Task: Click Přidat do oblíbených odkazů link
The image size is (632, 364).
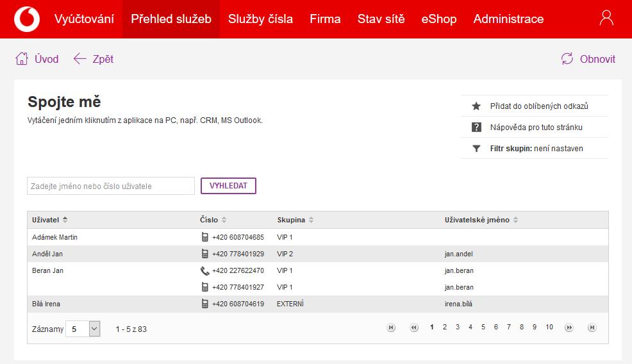Action: pos(539,106)
